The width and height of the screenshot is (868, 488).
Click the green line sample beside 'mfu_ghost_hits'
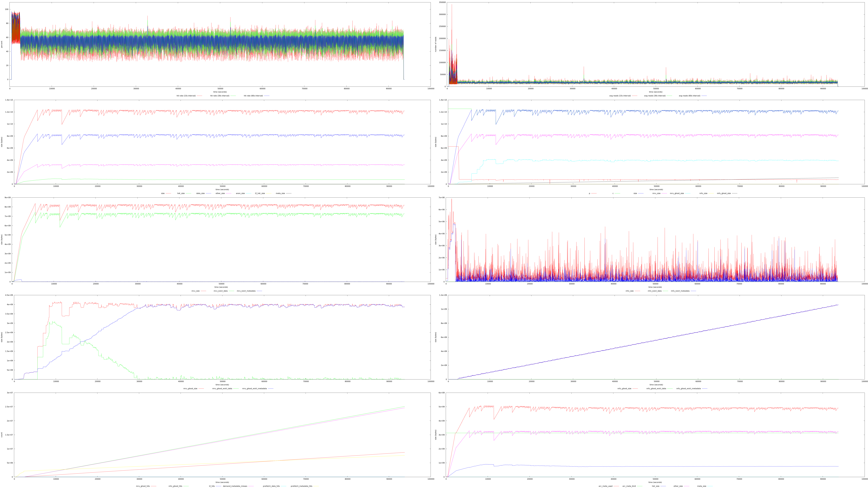coord(186,486)
